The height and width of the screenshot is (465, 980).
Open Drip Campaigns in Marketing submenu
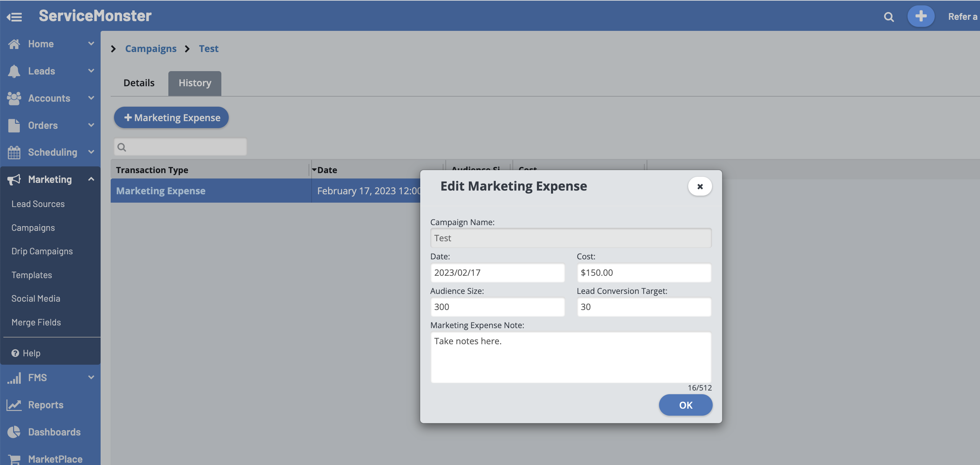pos(42,251)
